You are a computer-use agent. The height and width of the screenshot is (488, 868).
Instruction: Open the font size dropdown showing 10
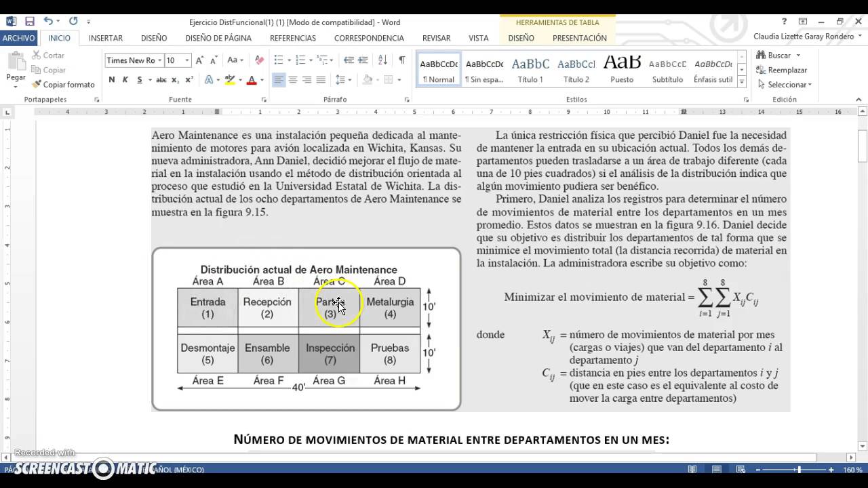click(187, 60)
